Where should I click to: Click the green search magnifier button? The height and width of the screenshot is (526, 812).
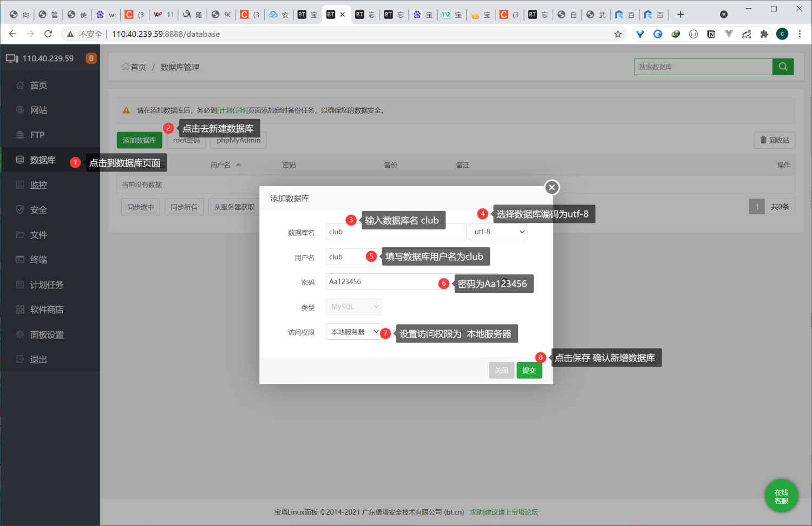tap(783, 67)
